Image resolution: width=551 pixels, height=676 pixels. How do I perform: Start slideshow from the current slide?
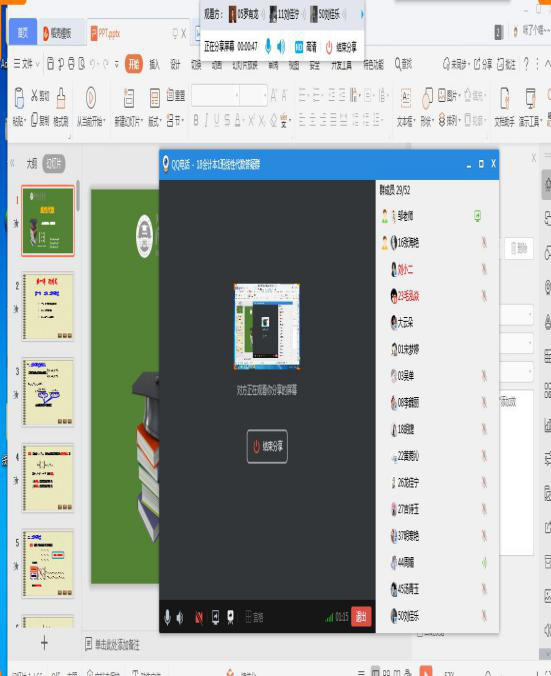[91, 97]
